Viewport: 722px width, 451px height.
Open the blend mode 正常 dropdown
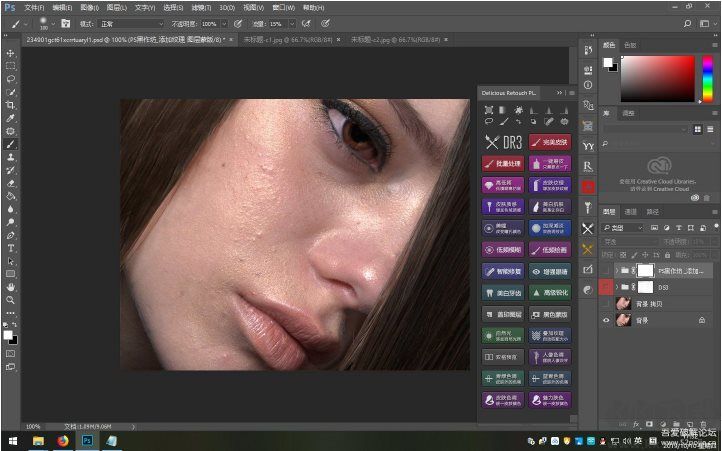133,22
